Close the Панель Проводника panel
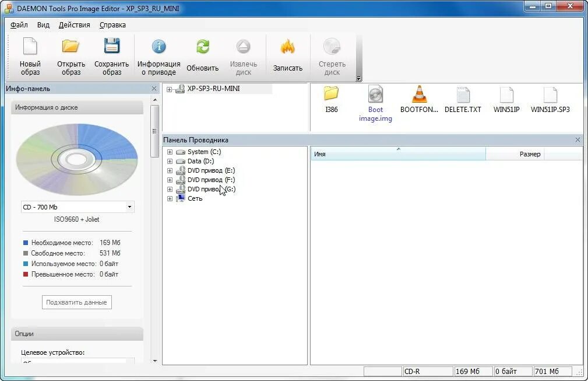This screenshot has width=588, height=381. pos(578,139)
